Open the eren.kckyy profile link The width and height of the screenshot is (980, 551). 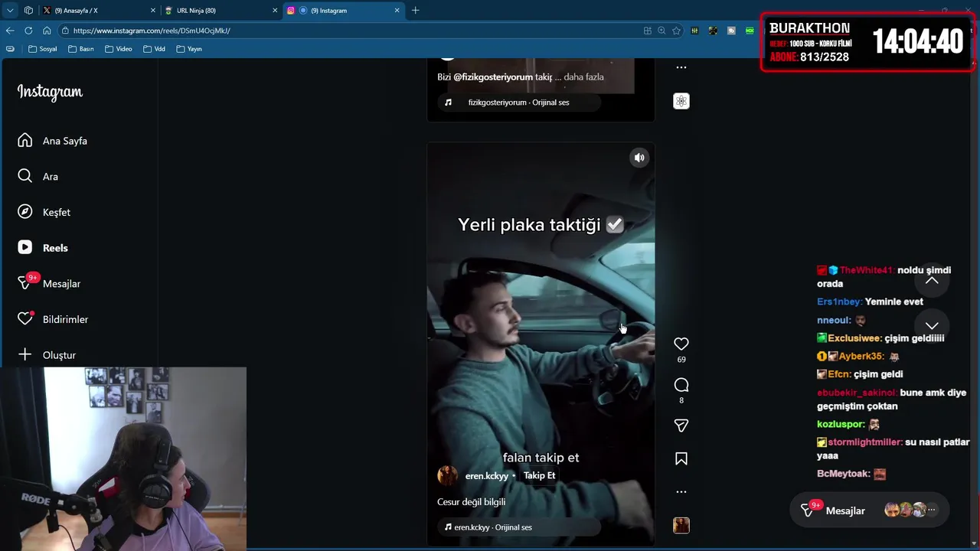point(486,476)
